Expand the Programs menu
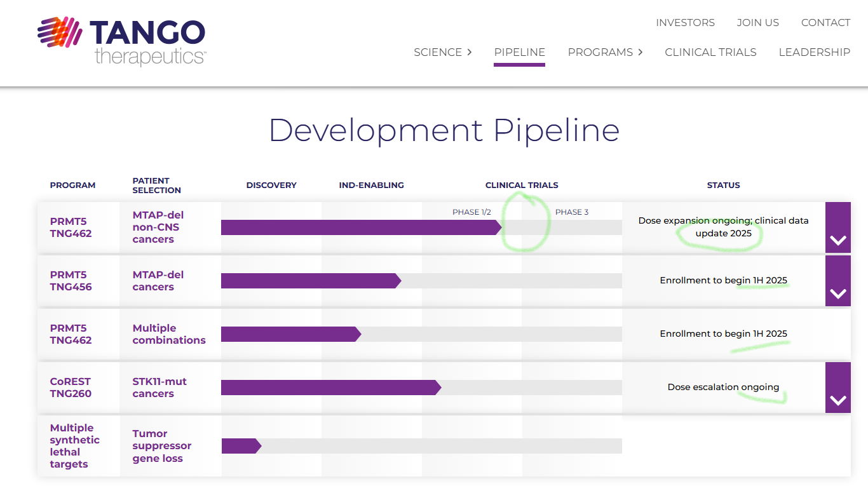This screenshot has width=868, height=493. tap(605, 52)
